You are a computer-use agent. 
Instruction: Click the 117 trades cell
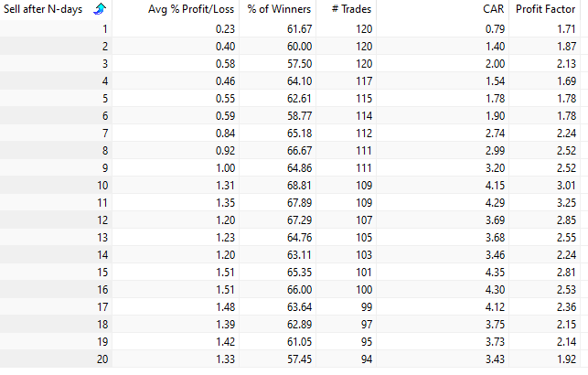pyautogui.click(x=347, y=81)
